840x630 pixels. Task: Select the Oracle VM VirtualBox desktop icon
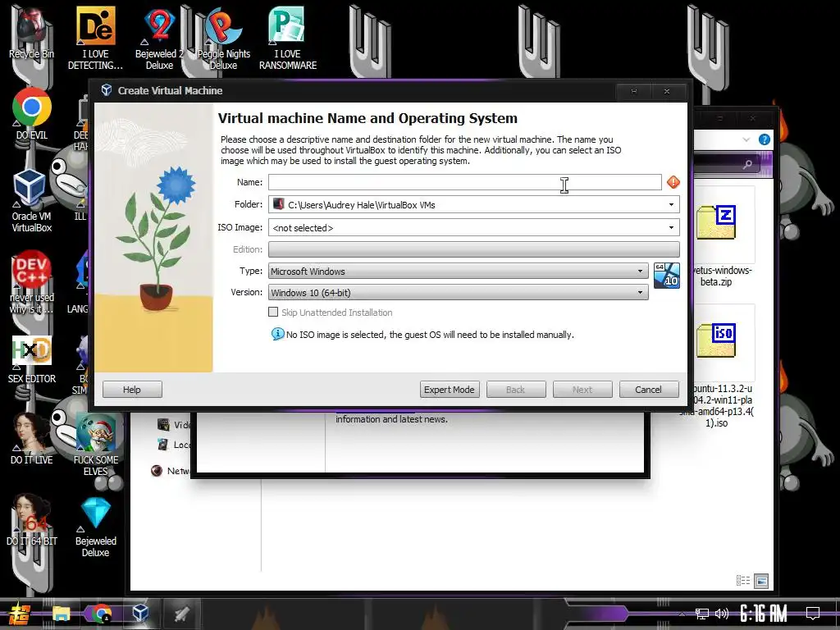[32, 201]
